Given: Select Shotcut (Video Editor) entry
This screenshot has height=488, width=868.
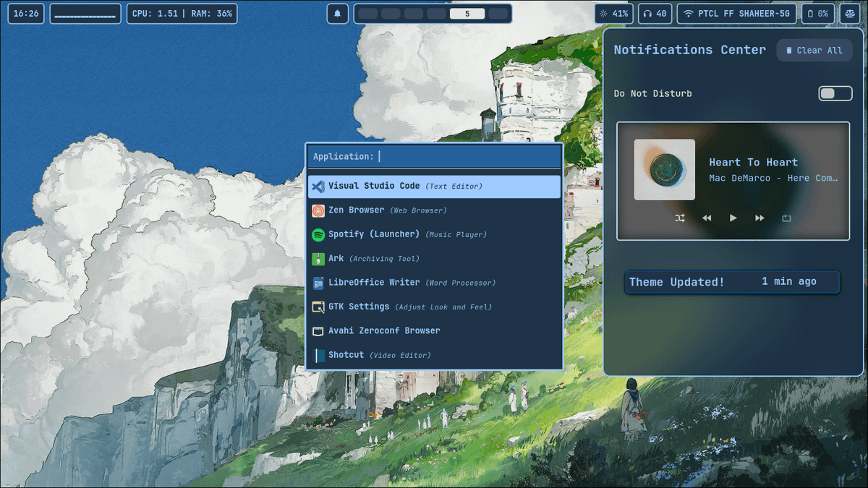Looking at the screenshot, I should 434,355.
